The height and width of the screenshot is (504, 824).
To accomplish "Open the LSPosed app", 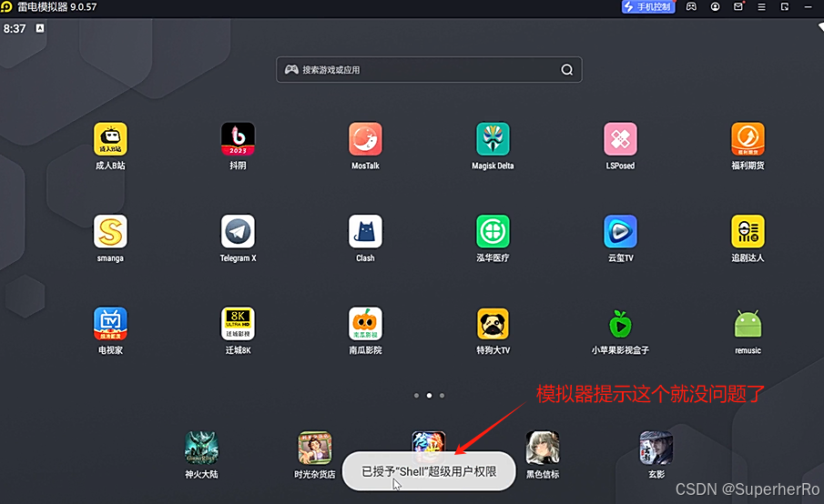I will point(620,139).
